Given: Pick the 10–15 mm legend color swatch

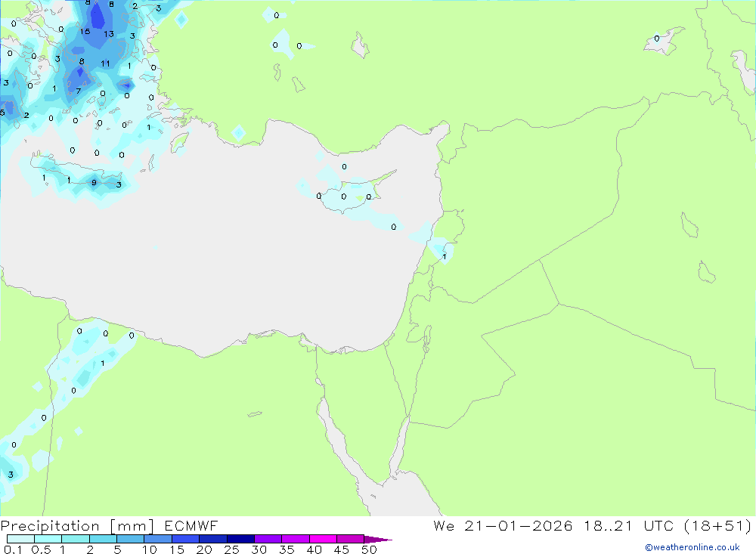Looking at the screenshot, I should (158, 539).
